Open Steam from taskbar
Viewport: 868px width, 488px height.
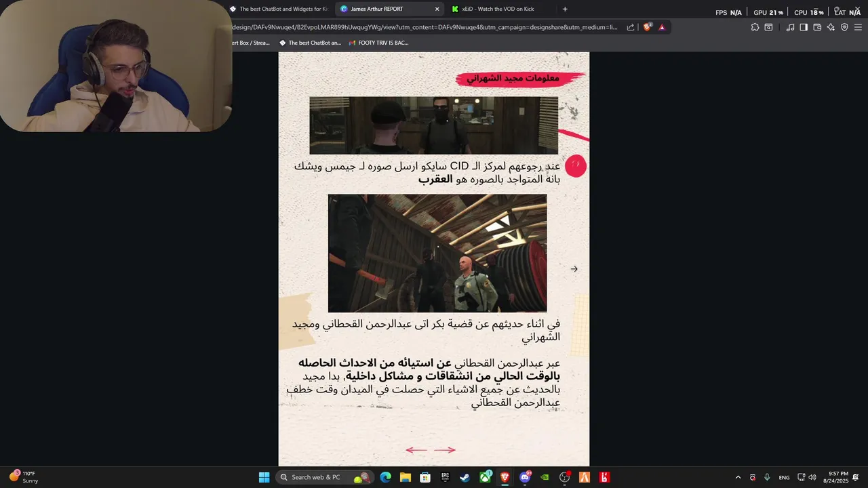point(465,477)
